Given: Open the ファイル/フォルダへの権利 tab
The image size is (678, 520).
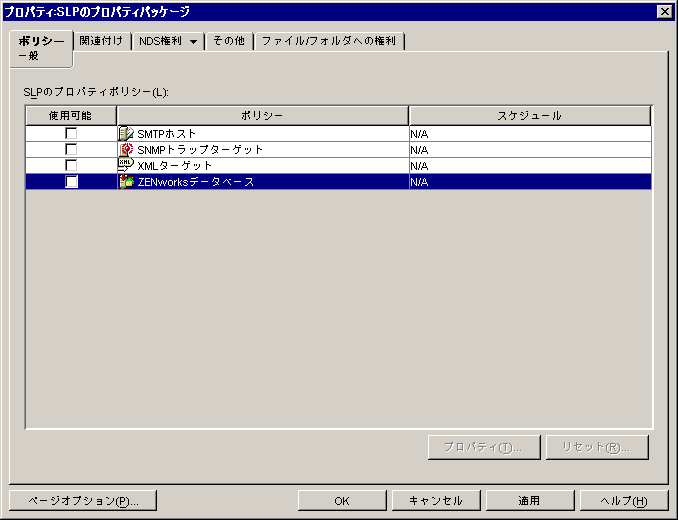Looking at the screenshot, I should coord(329,41).
